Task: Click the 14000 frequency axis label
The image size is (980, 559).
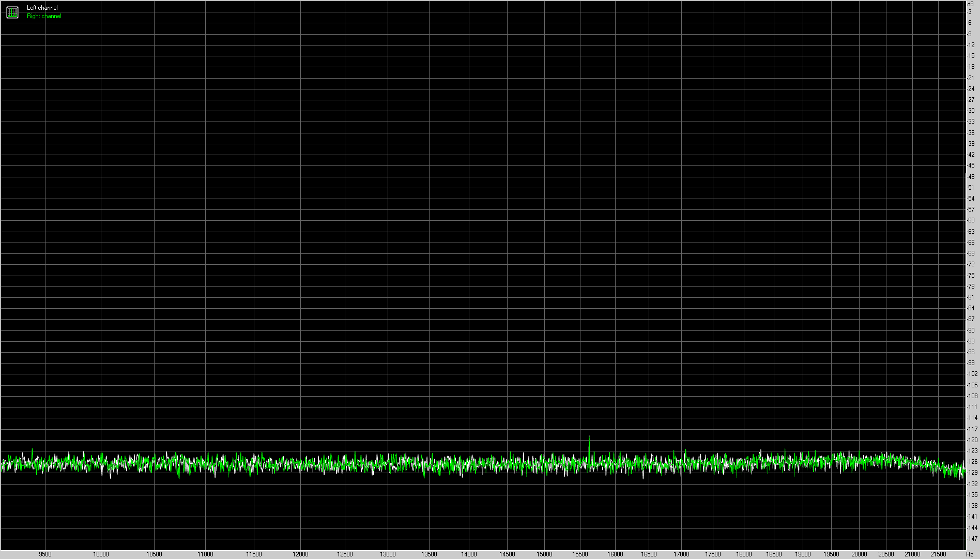Action: 469,554
